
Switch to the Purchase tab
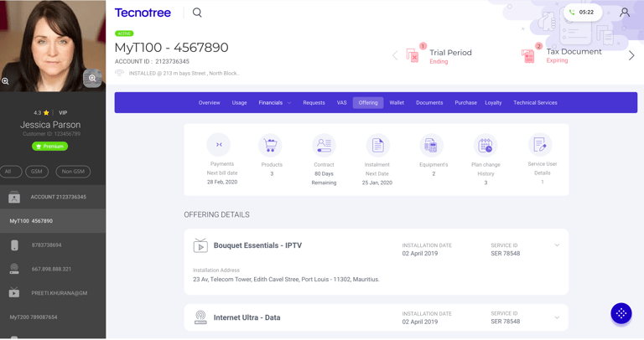pyautogui.click(x=465, y=103)
